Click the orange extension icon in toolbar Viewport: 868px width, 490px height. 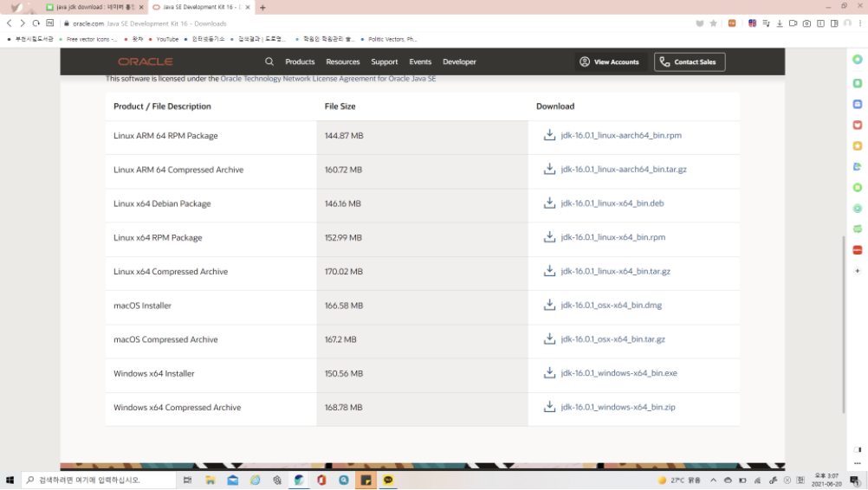click(732, 23)
